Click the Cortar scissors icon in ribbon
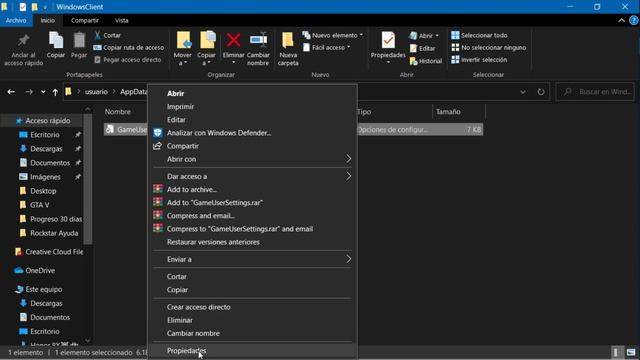The width and height of the screenshot is (640, 360). pyautogui.click(x=98, y=35)
